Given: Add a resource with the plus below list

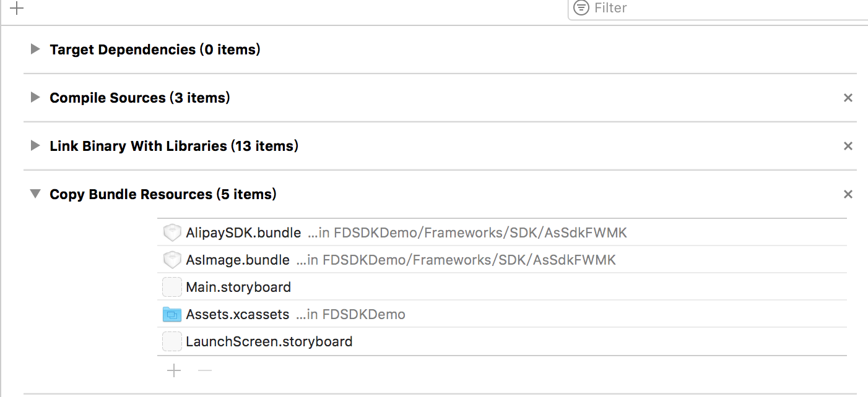Looking at the screenshot, I should point(174,370).
